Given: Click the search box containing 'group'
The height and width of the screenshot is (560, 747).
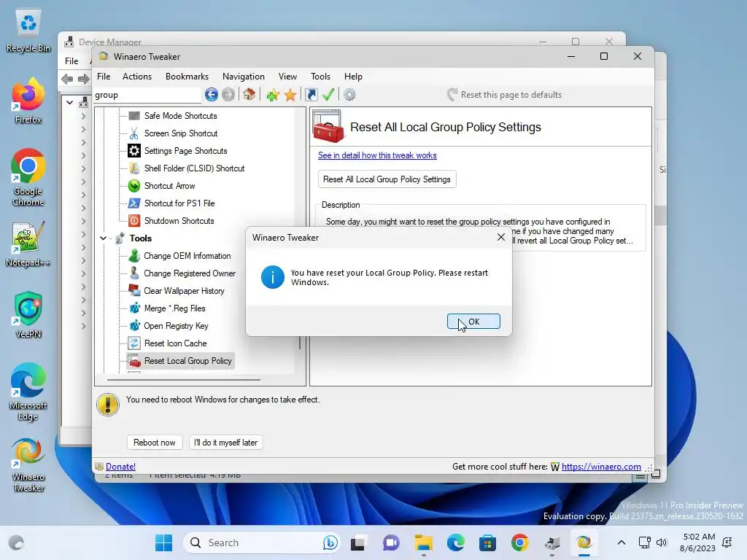Looking at the screenshot, I should tap(147, 95).
